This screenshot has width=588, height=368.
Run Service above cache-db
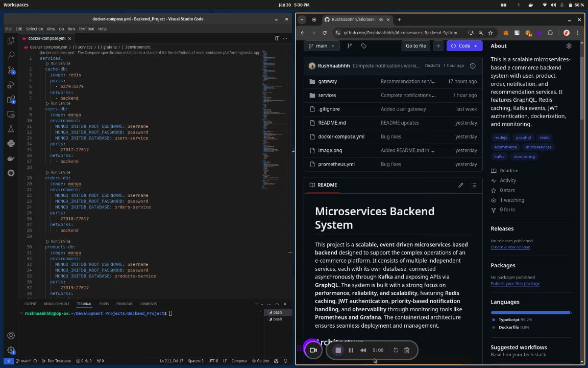pos(58,63)
